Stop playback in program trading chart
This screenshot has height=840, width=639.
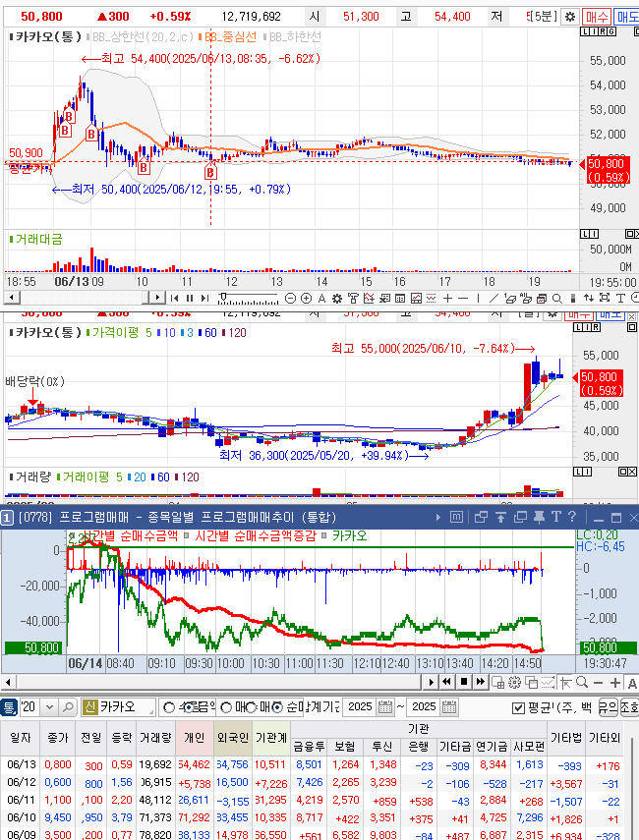[464, 682]
